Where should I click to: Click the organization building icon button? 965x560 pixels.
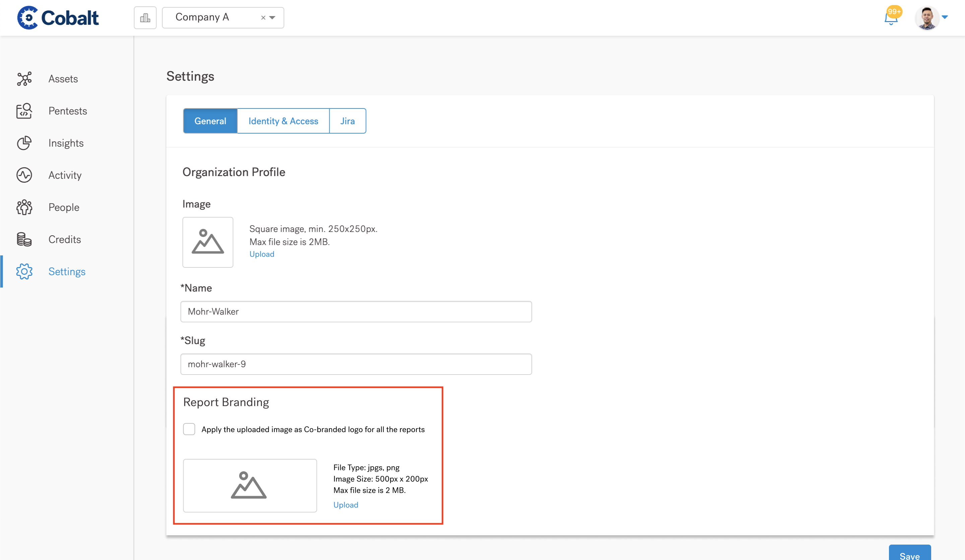coord(145,18)
